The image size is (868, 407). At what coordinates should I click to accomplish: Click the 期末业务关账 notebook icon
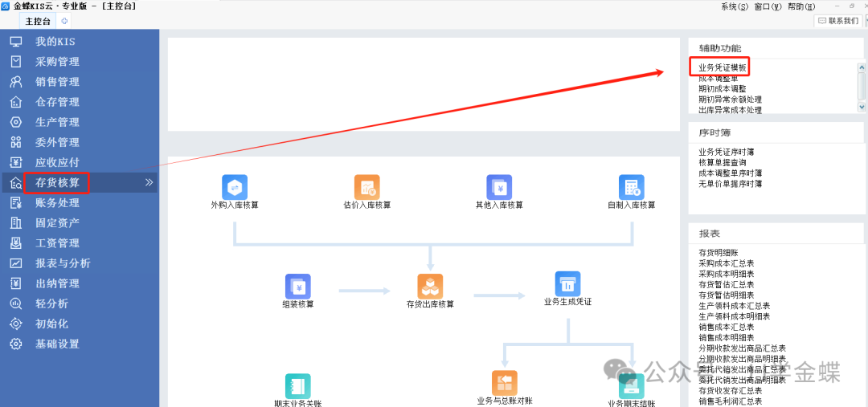[x=297, y=386]
